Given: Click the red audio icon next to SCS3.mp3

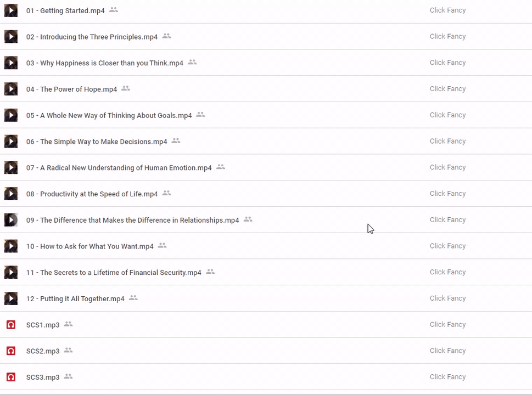Looking at the screenshot, I should pyautogui.click(x=11, y=377).
